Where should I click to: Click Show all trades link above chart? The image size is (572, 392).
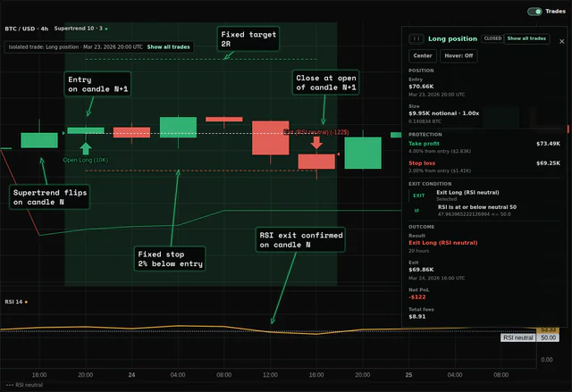pyautogui.click(x=168, y=47)
